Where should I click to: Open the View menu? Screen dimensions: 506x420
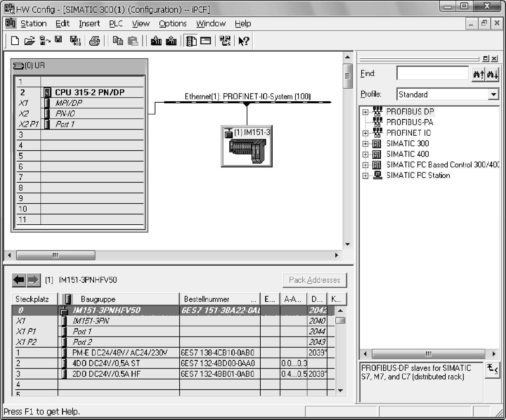point(141,24)
